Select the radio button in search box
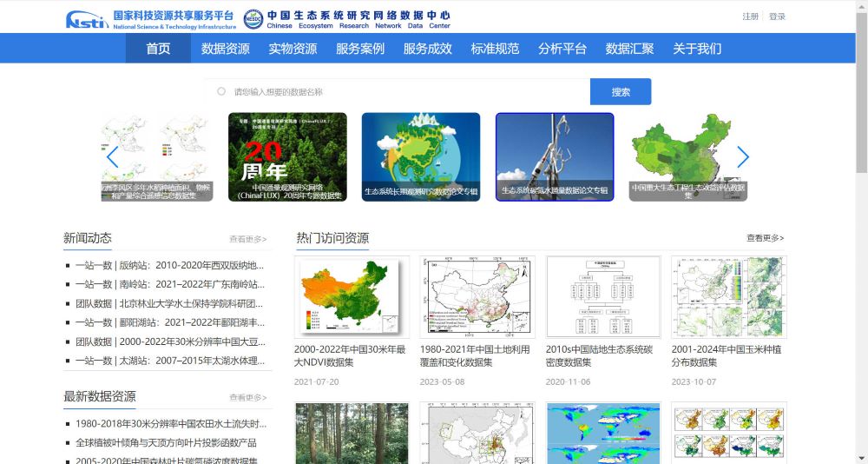 coord(221,91)
